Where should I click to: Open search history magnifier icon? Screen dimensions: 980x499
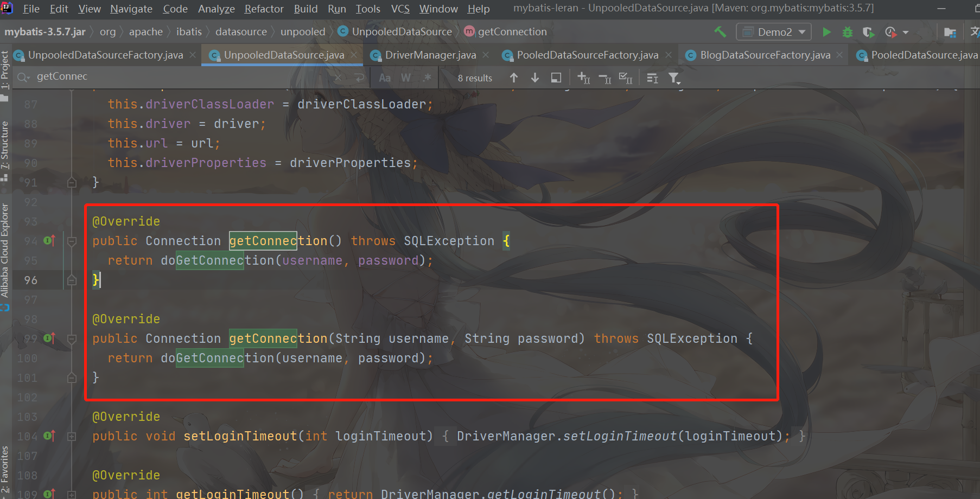pos(23,78)
